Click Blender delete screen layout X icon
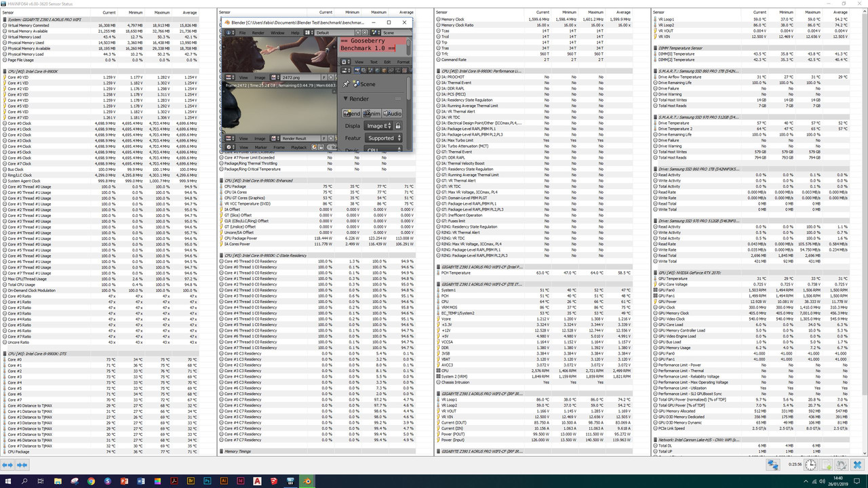 click(x=365, y=33)
